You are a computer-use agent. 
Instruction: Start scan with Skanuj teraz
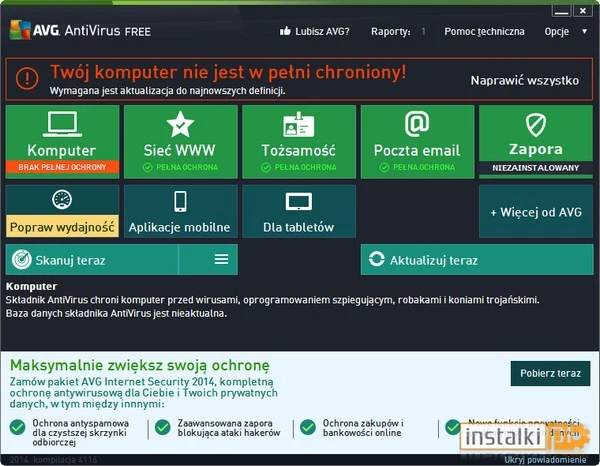[92, 259]
